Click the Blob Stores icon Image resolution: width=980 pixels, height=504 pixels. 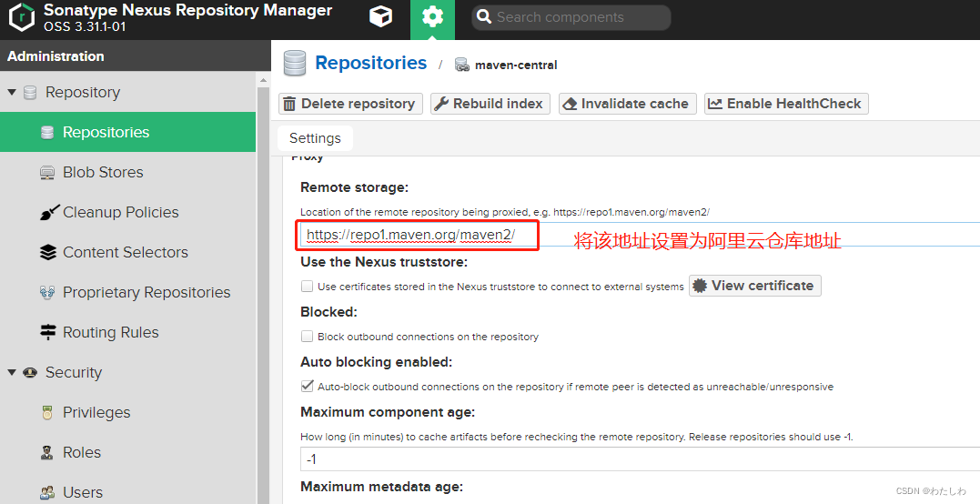tap(47, 173)
